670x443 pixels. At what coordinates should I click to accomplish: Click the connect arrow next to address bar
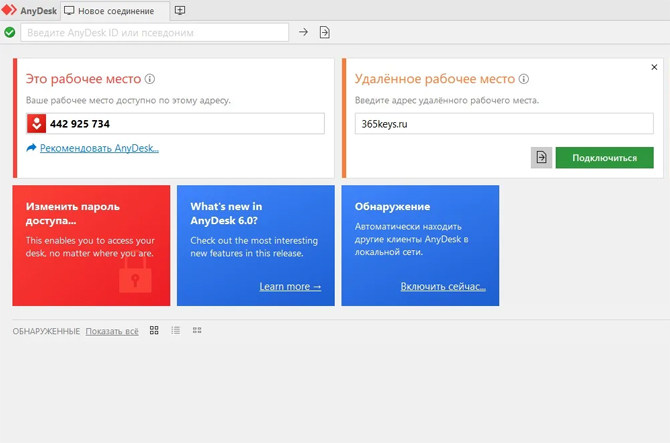pos(303,32)
